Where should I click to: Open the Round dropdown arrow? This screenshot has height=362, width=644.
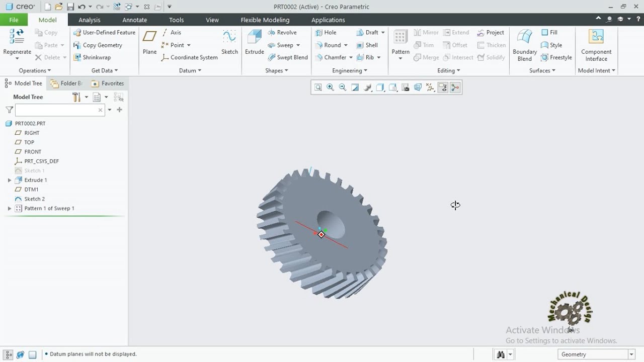point(346,45)
